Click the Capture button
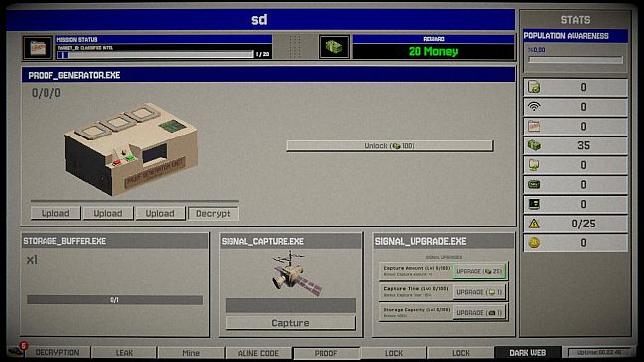Screen dimensions: 644x362 coord(291,323)
